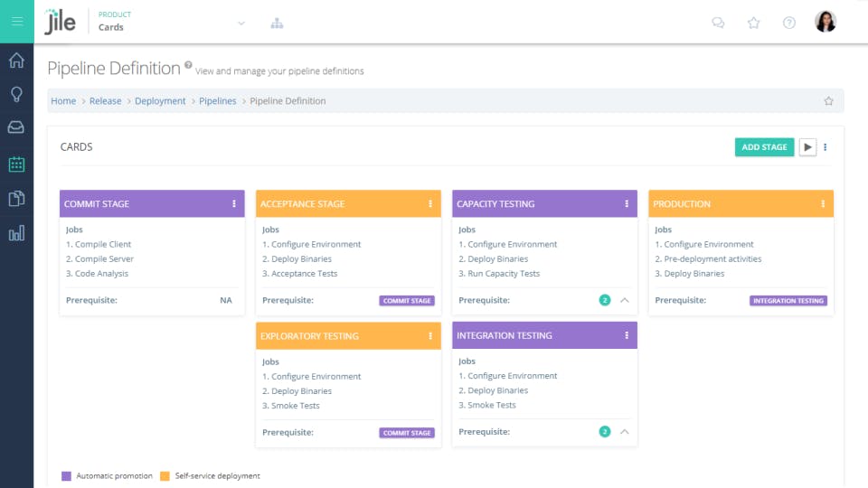Open the inbox tray sidebar icon

tap(16, 127)
